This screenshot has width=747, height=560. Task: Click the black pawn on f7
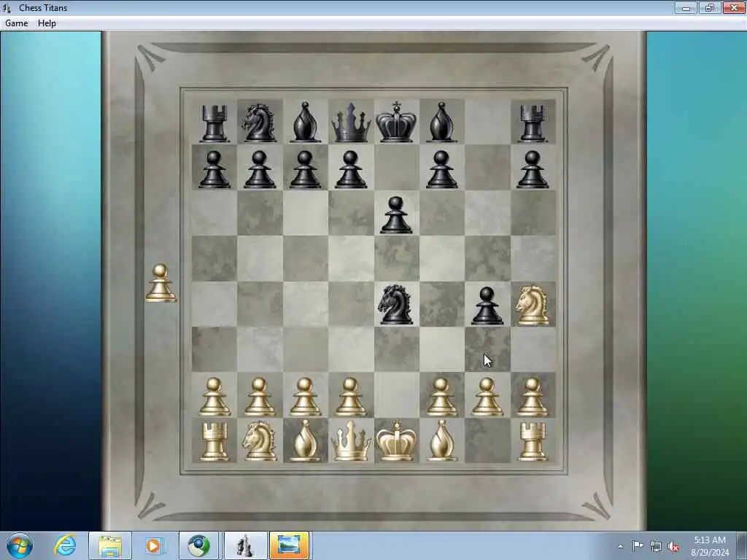click(441, 169)
